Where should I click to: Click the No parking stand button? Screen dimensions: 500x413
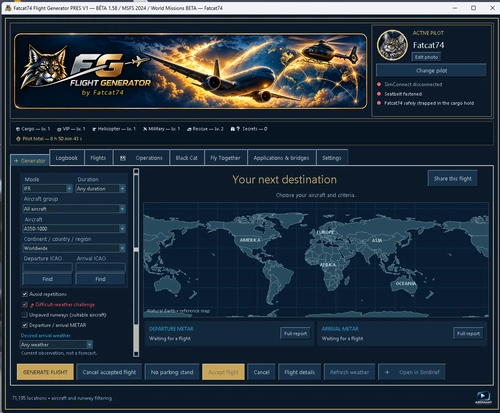click(172, 372)
